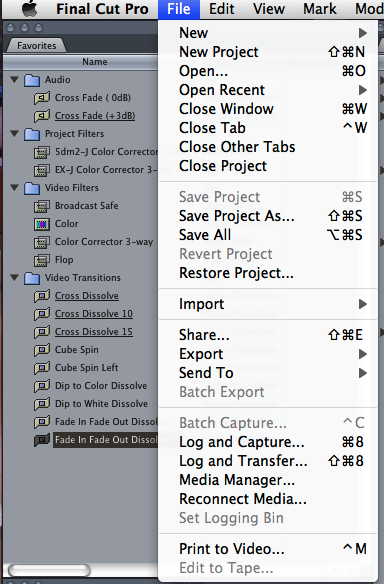The image size is (384, 584).
Task: Click the Broadcast Safe filter icon
Action: coord(42,206)
